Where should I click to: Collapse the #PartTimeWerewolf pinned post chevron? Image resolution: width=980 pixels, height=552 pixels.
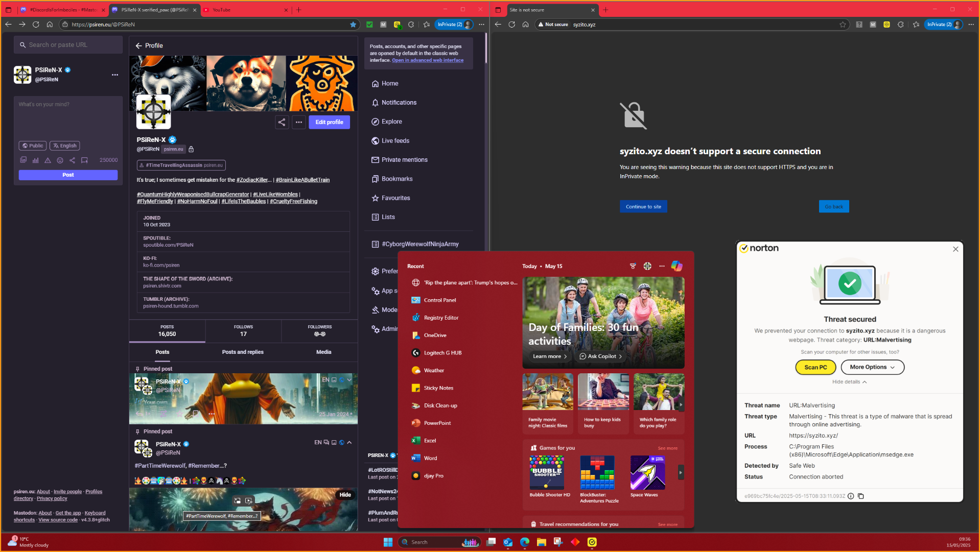(349, 443)
